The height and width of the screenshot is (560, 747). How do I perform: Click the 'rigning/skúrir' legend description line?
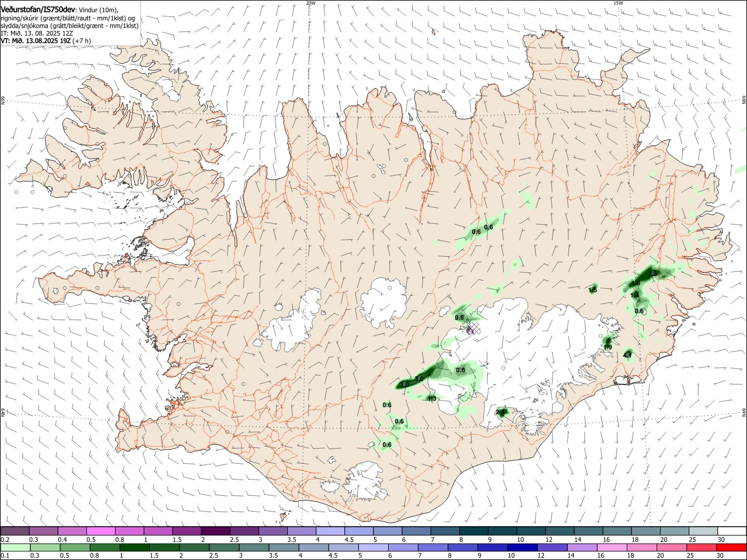pyautogui.click(x=68, y=18)
